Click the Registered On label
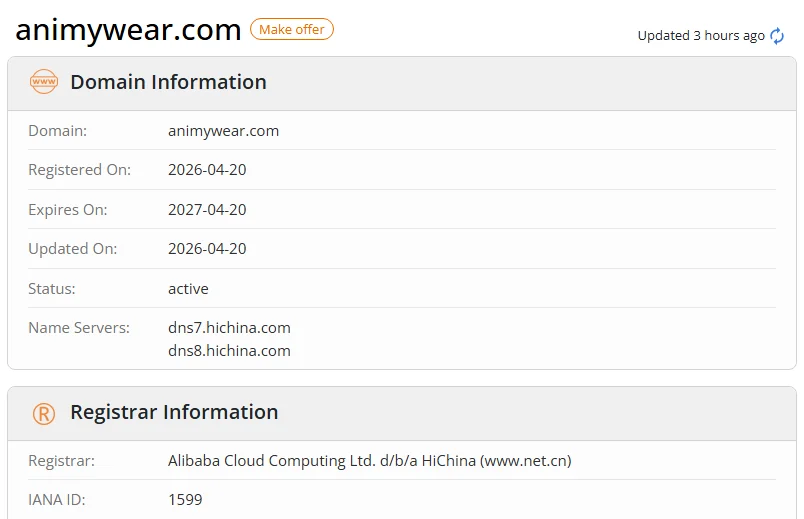The image size is (804, 519). click(79, 170)
